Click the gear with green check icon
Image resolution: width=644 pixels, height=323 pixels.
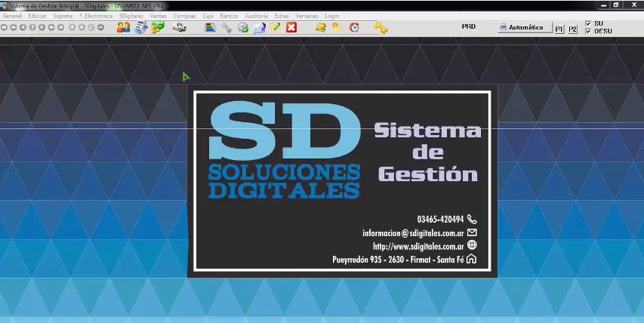(243, 27)
